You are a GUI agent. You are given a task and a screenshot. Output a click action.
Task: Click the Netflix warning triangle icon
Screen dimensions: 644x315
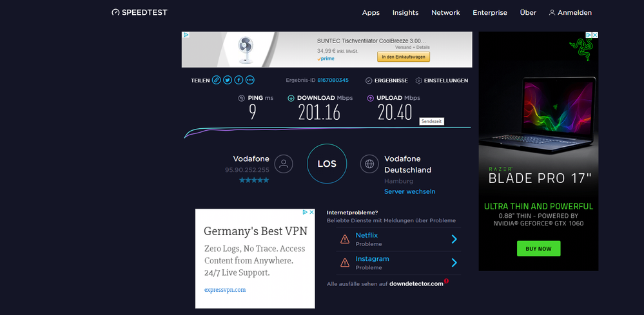(x=345, y=239)
